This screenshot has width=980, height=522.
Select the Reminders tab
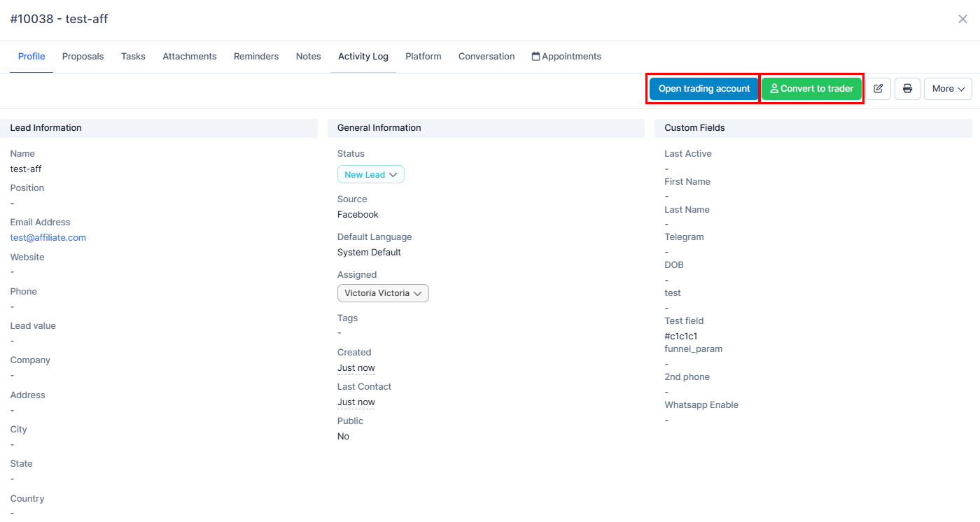tap(256, 57)
